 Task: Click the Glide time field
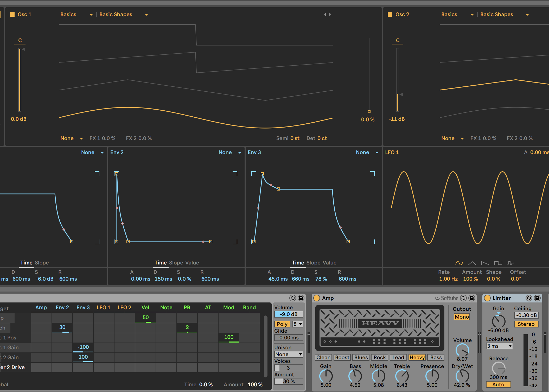pyautogui.click(x=289, y=338)
